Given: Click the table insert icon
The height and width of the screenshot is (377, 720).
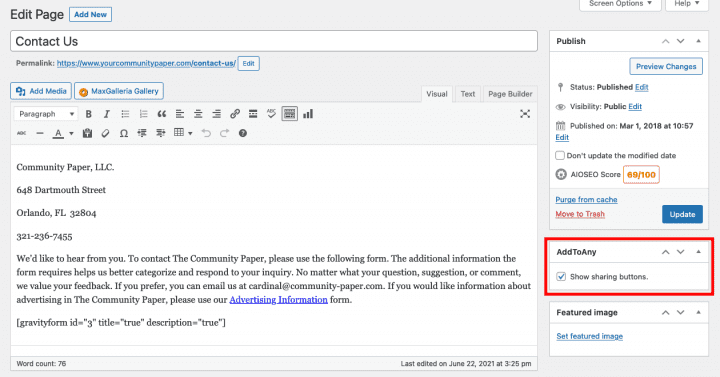Looking at the screenshot, I should pos(179,133).
